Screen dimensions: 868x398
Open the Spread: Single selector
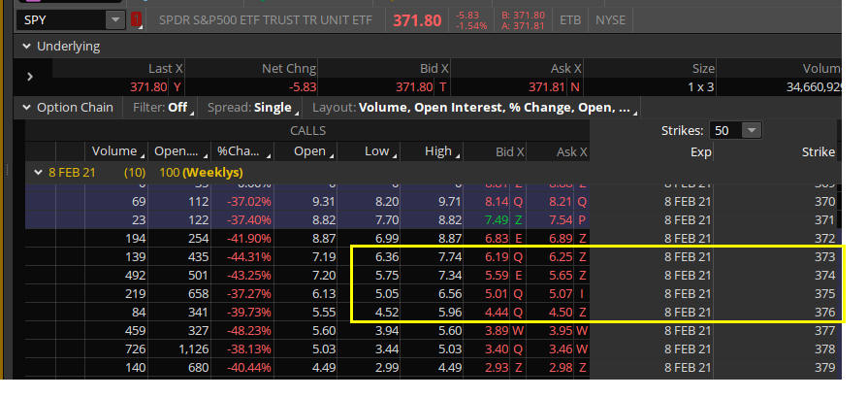[x=251, y=108]
